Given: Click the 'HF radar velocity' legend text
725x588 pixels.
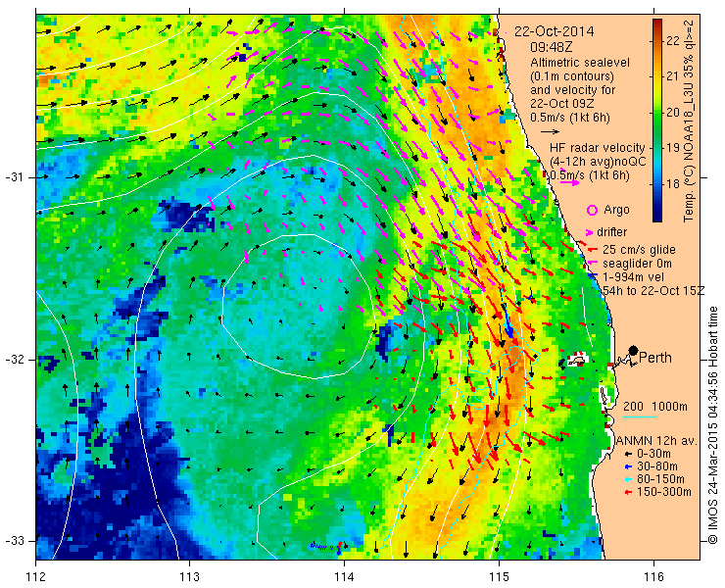Looking at the screenshot, I should click(597, 148).
